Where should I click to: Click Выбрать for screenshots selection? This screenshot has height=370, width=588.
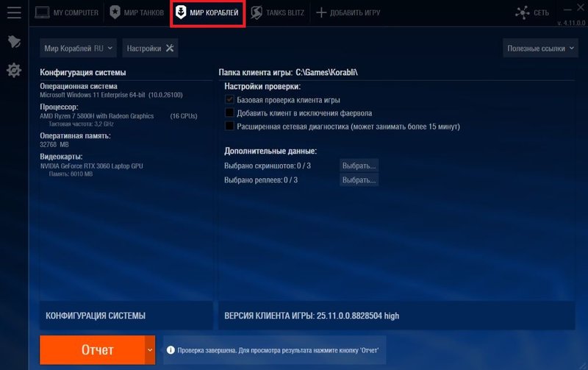[359, 166]
